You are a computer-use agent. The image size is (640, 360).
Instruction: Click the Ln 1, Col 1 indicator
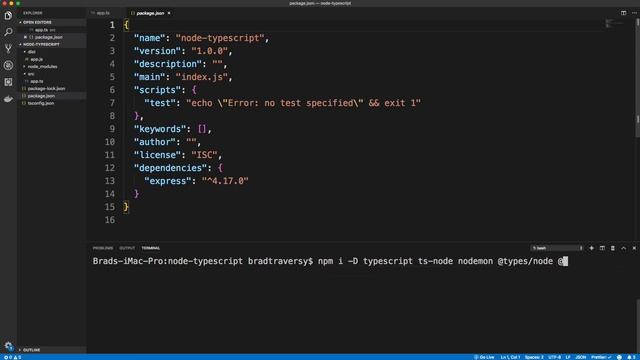pos(510,357)
